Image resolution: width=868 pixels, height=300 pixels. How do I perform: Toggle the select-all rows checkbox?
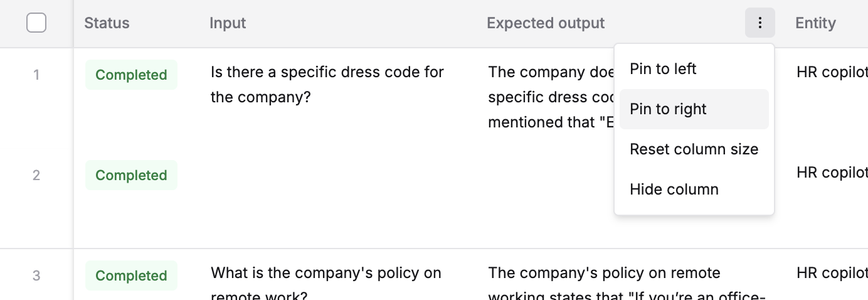pyautogui.click(x=36, y=23)
